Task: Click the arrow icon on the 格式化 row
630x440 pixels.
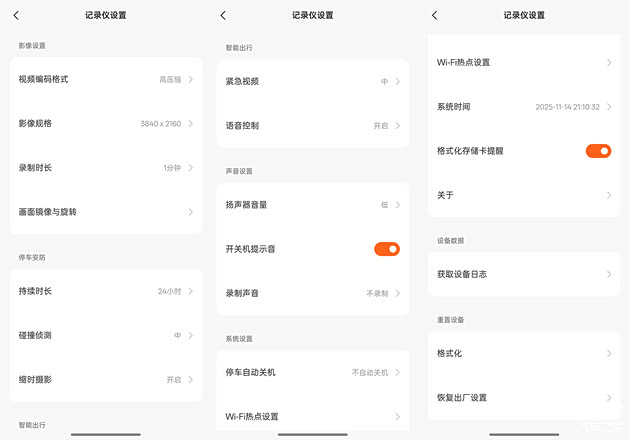Action: point(608,353)
